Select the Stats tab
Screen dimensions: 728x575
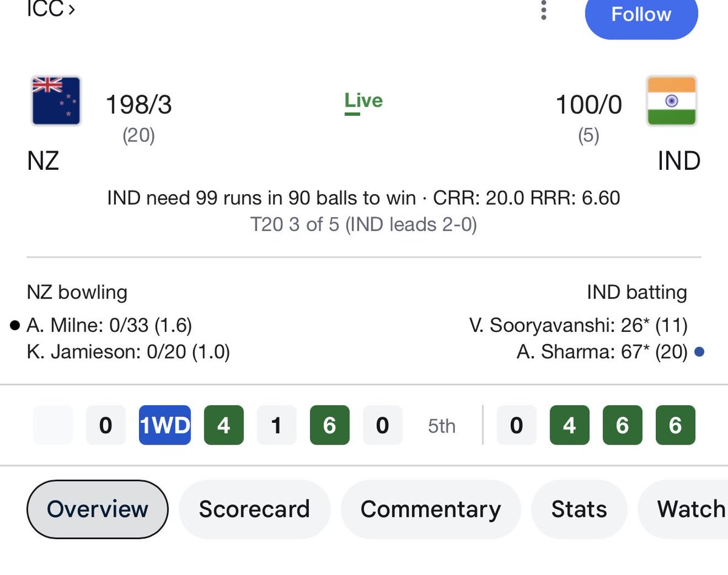tap(579, 509)
